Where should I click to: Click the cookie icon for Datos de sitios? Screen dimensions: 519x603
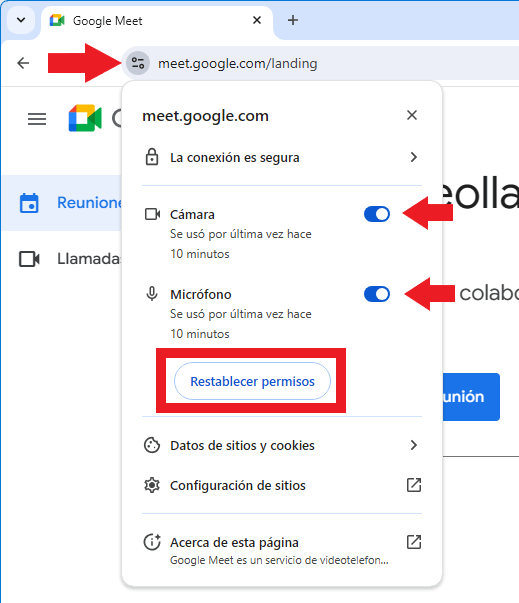152,445
